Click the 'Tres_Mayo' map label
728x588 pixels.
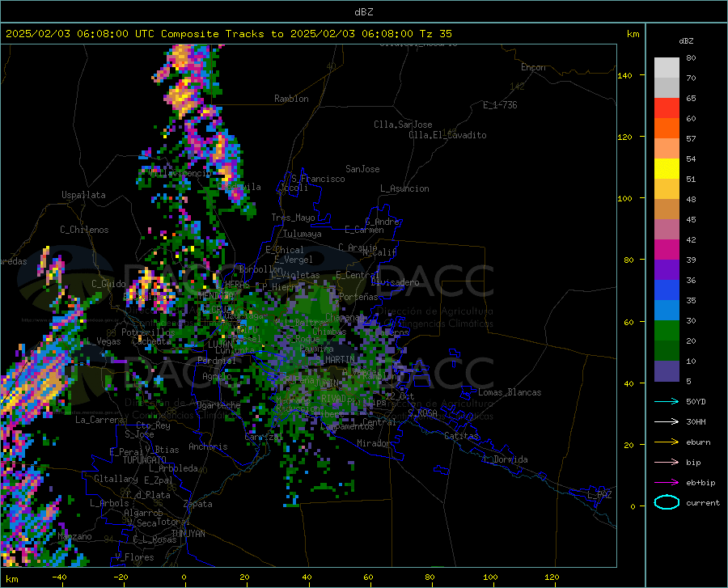point(293,218)
